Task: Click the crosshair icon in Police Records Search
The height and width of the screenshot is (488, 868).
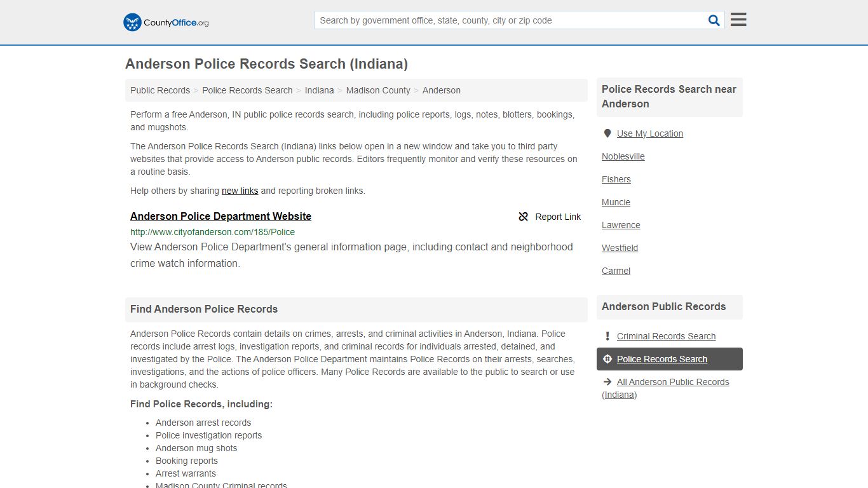Action: click(607, 359)
